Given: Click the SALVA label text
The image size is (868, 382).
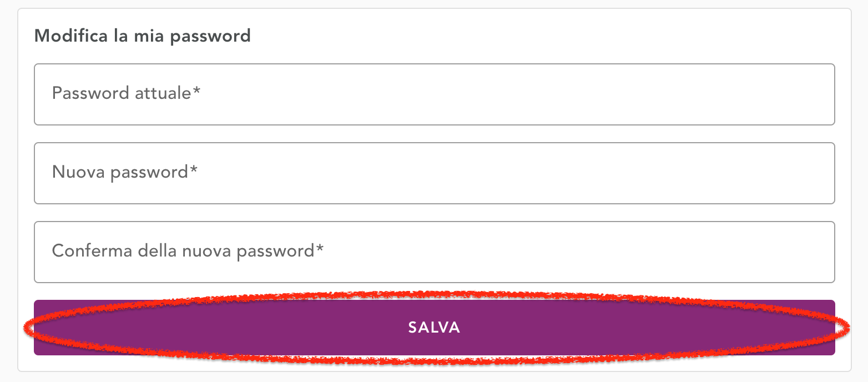Looking at the screenshot, I should click(x=434, y=328).
